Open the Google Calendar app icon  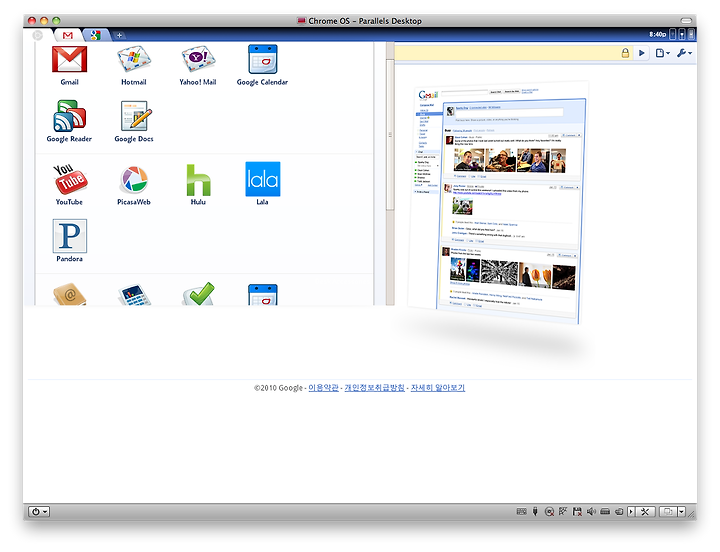coord(262,59)
